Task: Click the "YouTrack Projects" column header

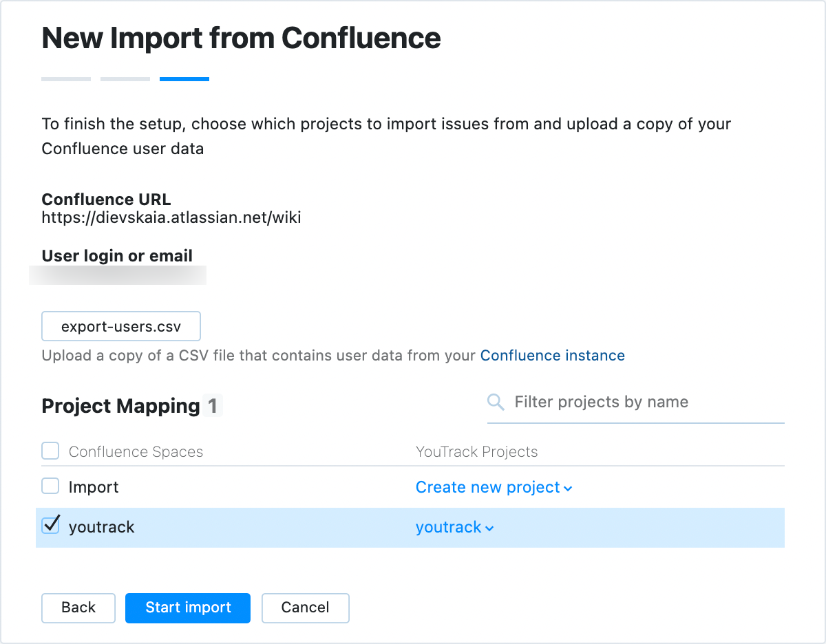Action: tap(476, 452)
